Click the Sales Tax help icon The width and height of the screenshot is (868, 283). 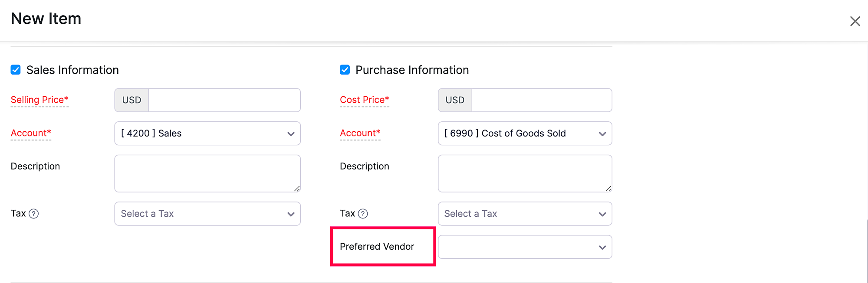pyautogui.click(x=34, y=214)
